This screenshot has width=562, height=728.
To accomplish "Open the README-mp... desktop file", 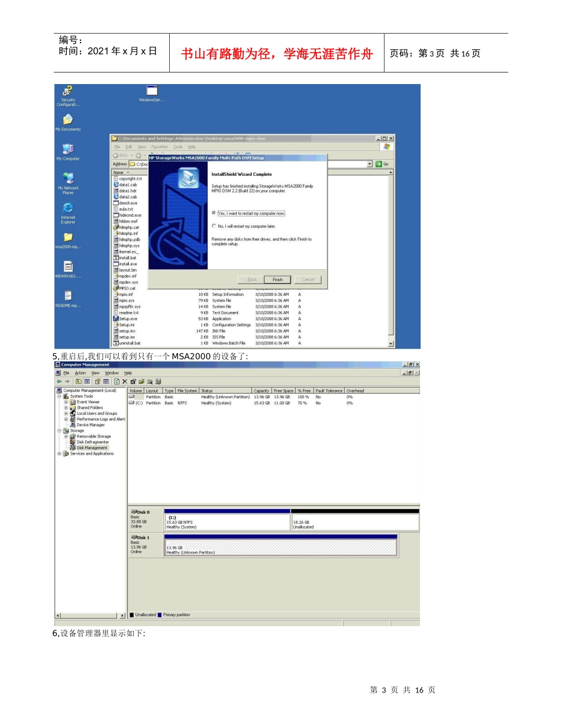I will [68, 295].
